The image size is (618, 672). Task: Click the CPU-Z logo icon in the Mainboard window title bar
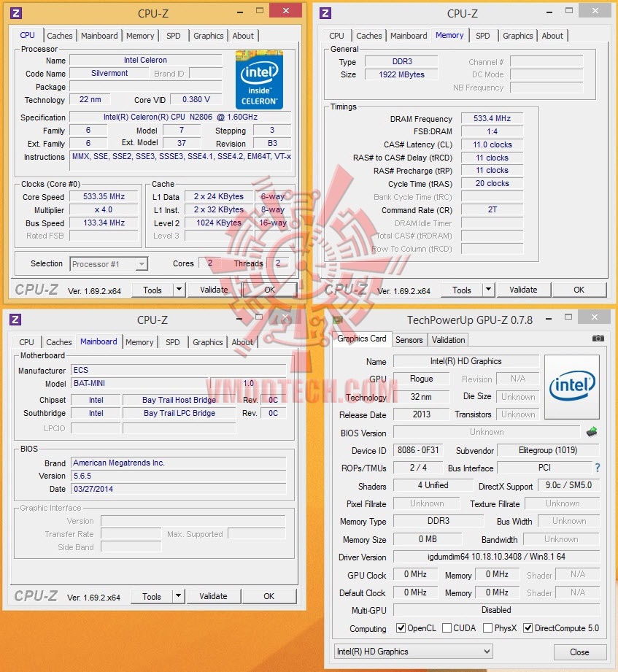click(x=15, y=320)
